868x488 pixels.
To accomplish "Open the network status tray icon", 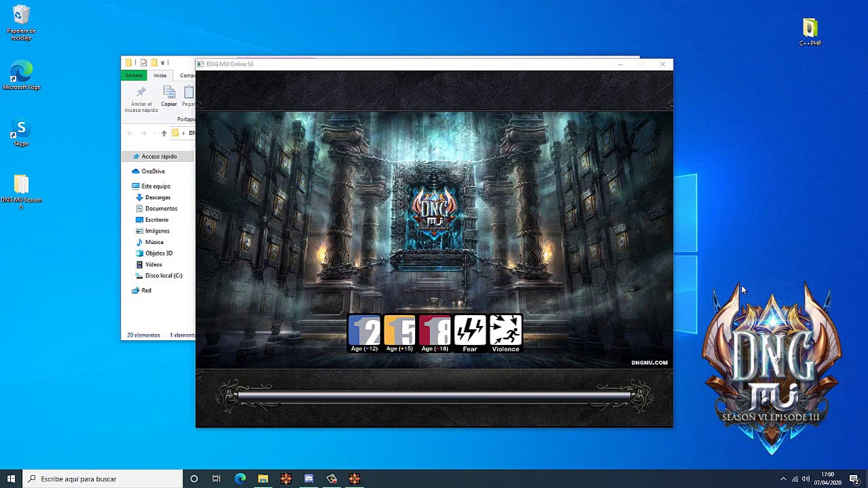I will point(795,479).
